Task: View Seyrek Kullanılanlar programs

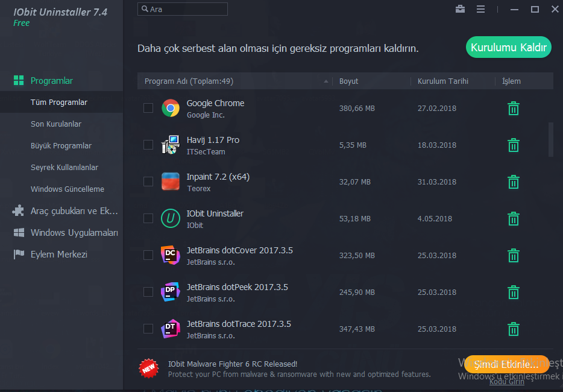Action: pos(64,168)
